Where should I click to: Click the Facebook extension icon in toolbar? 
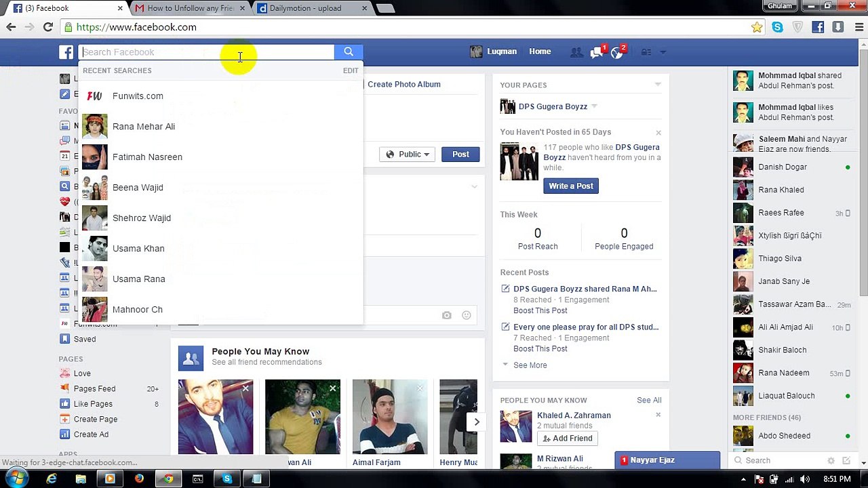tap(818, 27)
